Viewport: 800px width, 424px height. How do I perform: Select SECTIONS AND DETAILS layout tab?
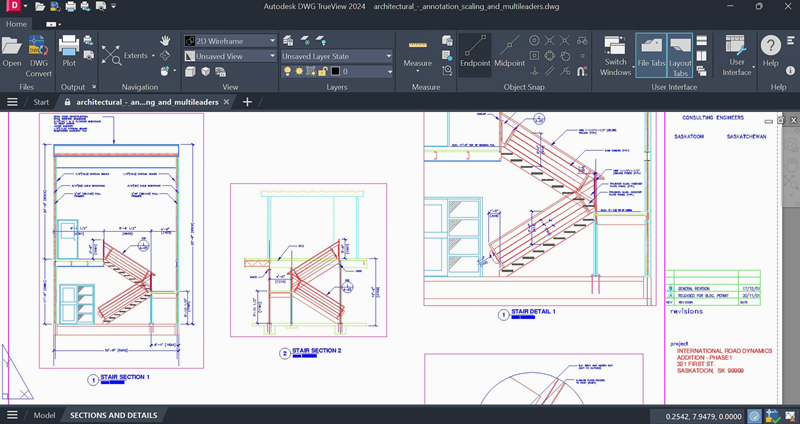tap(114, 415)
